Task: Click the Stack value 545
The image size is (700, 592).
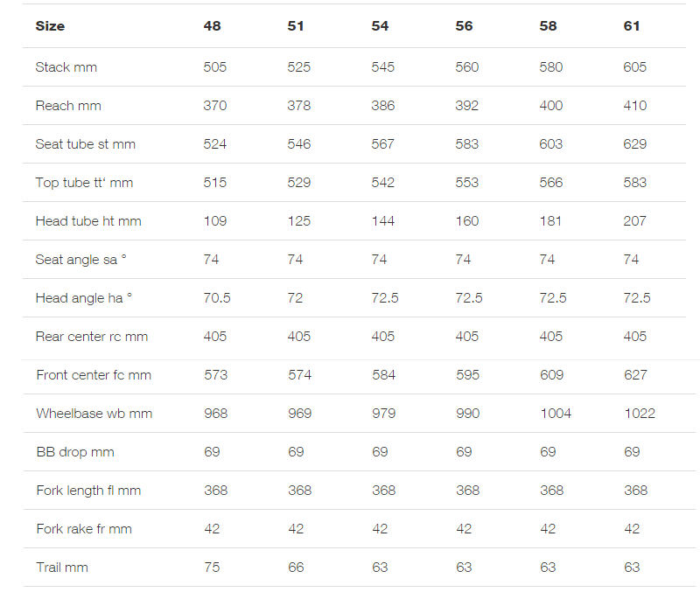Action: click(x=383, y=67)
